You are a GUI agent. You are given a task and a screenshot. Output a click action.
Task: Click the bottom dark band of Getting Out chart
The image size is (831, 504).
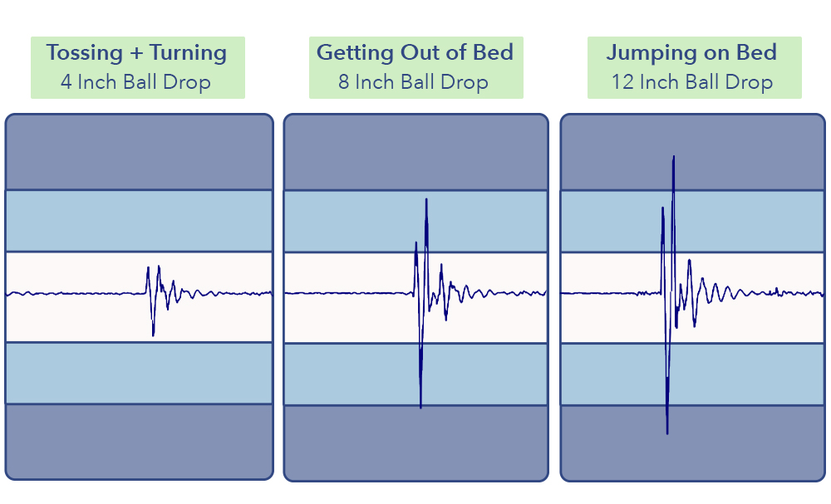click(416, 443)
